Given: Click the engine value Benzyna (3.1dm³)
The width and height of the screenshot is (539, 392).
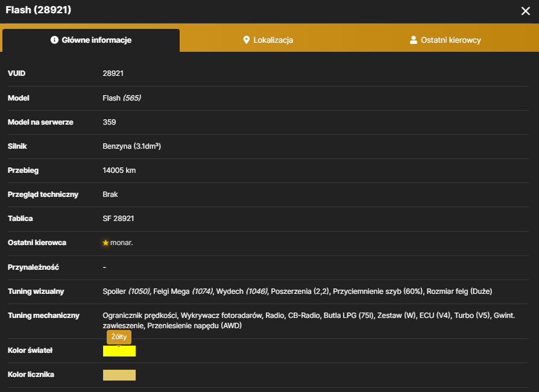Looking at the screenshot, I should 131,146.
